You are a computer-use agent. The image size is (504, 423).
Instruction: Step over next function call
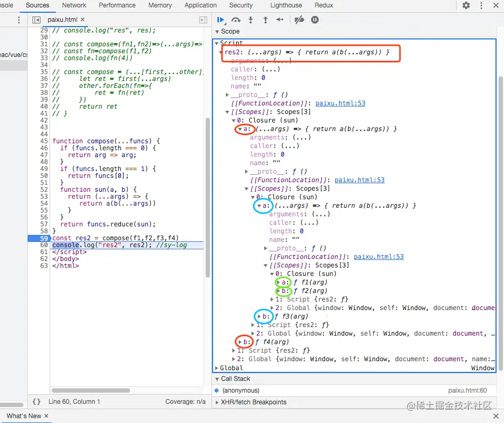pos(236,20)
